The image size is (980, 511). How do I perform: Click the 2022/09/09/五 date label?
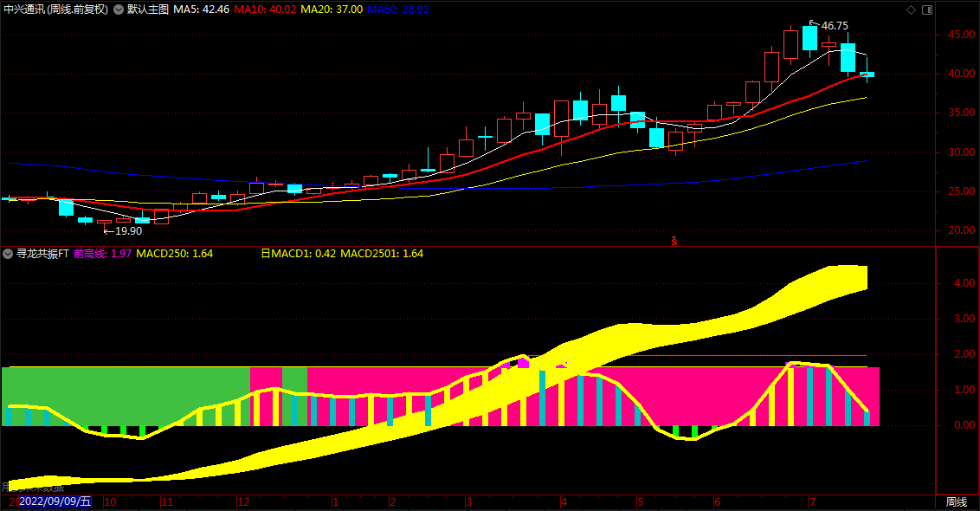click(55, 501)
